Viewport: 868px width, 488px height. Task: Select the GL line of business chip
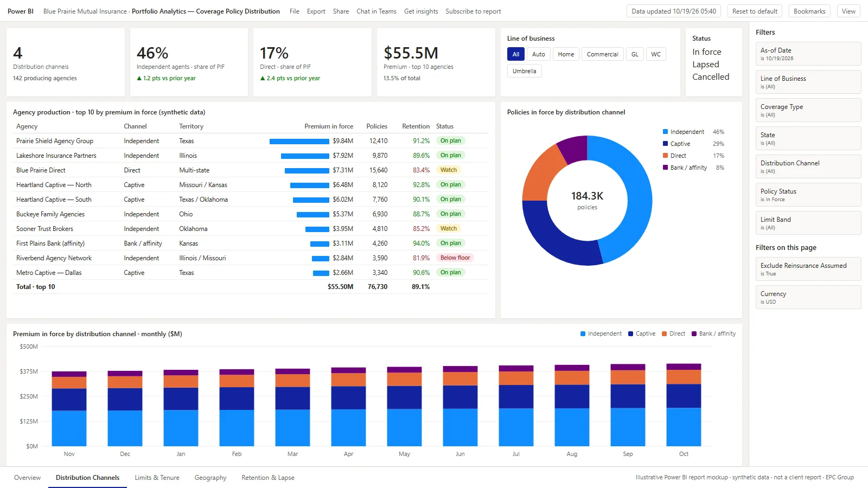click(x=635, y=54)
